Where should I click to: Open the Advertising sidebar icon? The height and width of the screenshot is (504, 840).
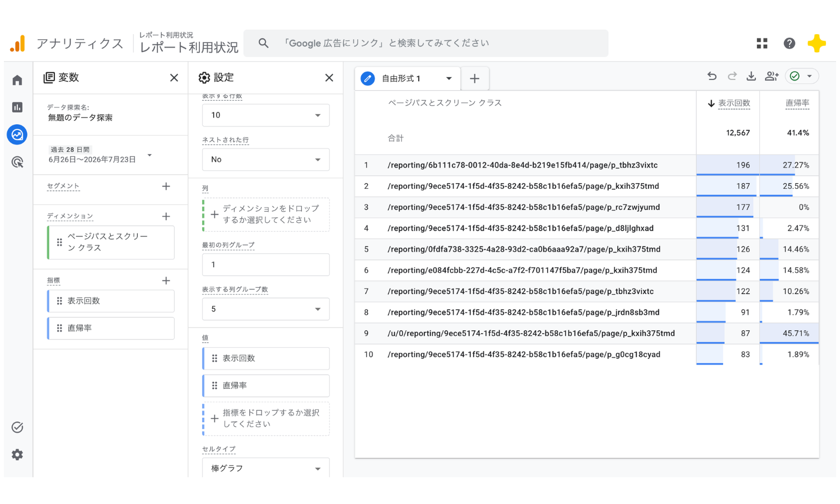click(17, 162)
